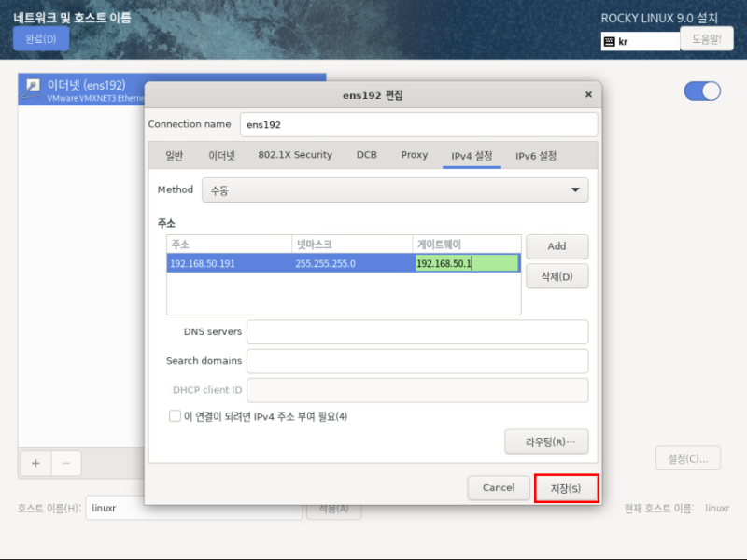Click the 도움말! help button
Image resolution: width=747 pixels, height=560 pixels.
[x=707, y=39]
